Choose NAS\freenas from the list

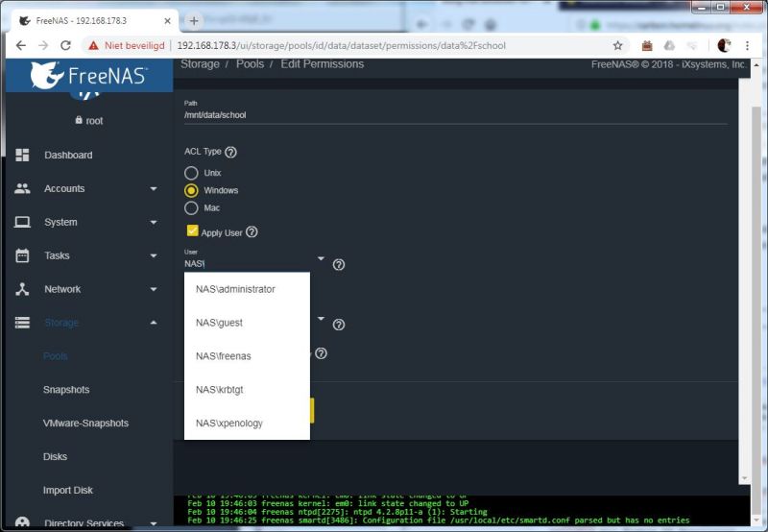tap(247, 356)
